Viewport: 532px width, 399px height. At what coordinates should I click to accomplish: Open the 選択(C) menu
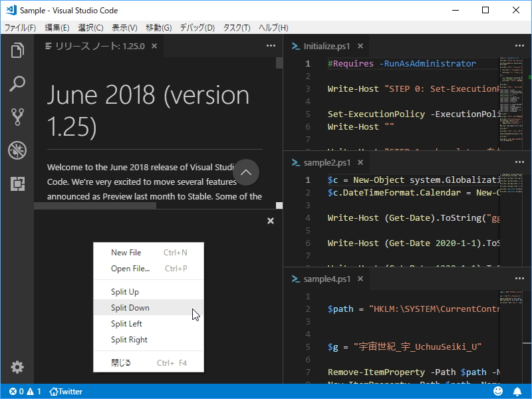[90, 27]
